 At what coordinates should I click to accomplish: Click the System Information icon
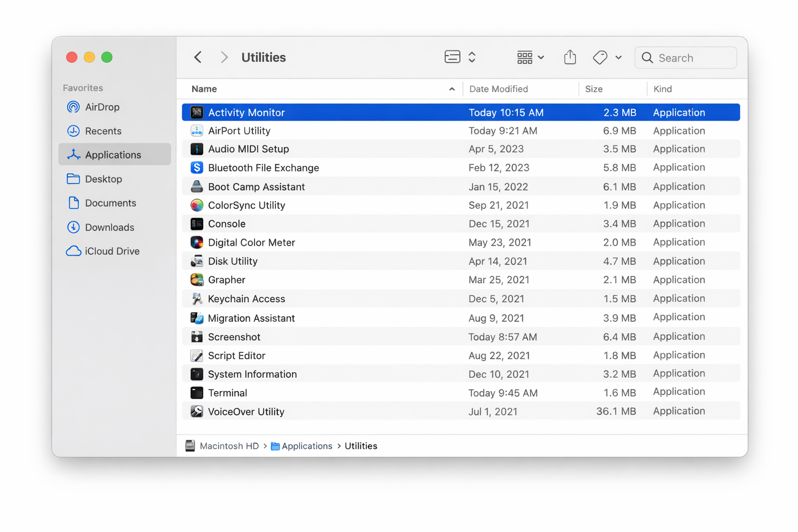tap(196, 374)
